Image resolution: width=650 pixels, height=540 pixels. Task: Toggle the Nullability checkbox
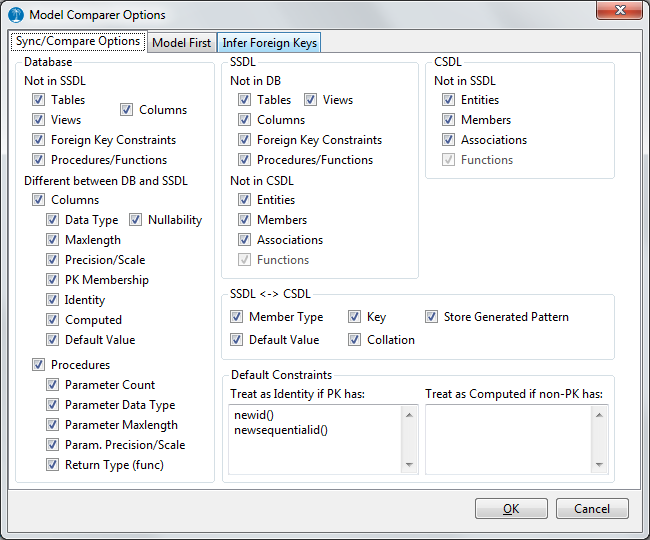coord(135,220)
